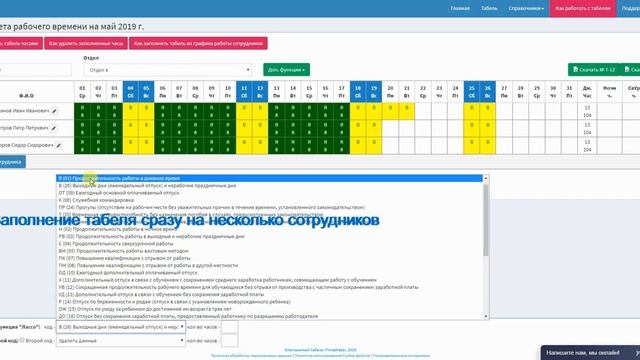Viewport: 640px width, 360px height.
Task: Choose option ВМ (05) вахтовый метод
Action: pos(269,251)
